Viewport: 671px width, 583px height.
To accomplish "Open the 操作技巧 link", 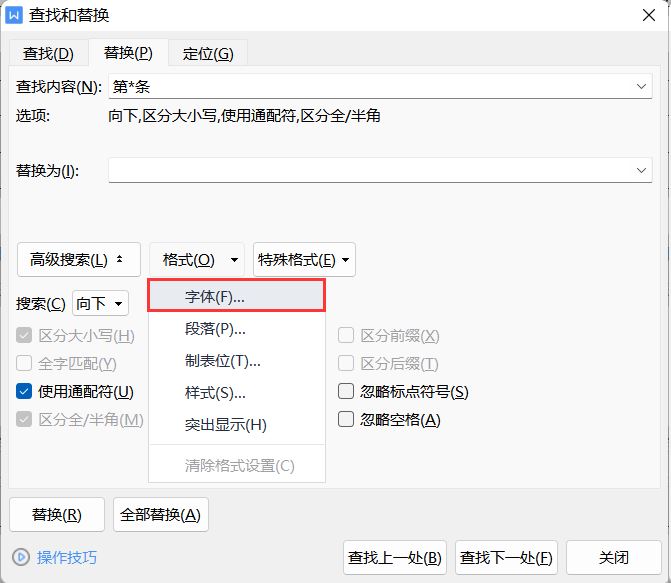I will (x=67, y=557).
